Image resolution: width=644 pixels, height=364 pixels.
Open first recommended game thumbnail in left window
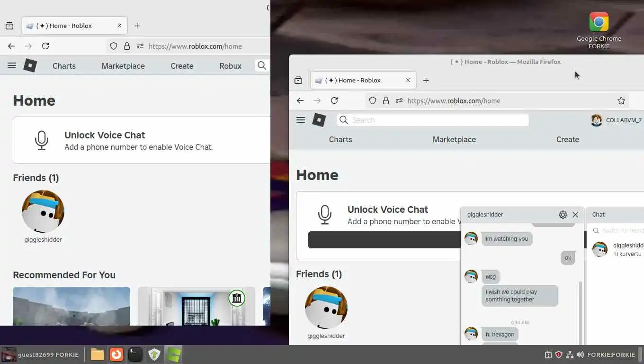pyautogui.click(x=72, y=306)
